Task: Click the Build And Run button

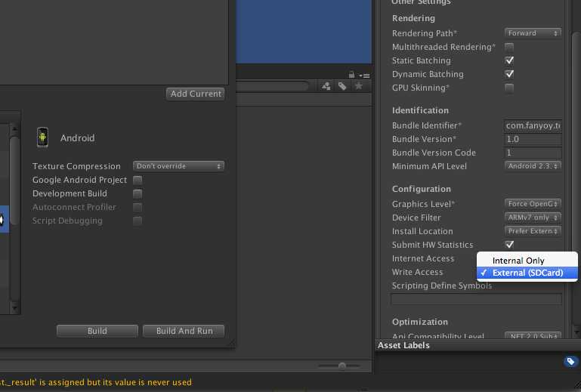Action: pyautogui.click(x=184, y=331)
